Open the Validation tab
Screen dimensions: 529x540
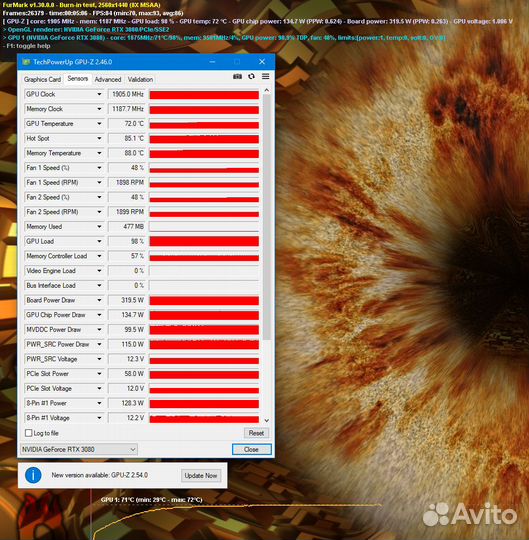coord(141,80)
